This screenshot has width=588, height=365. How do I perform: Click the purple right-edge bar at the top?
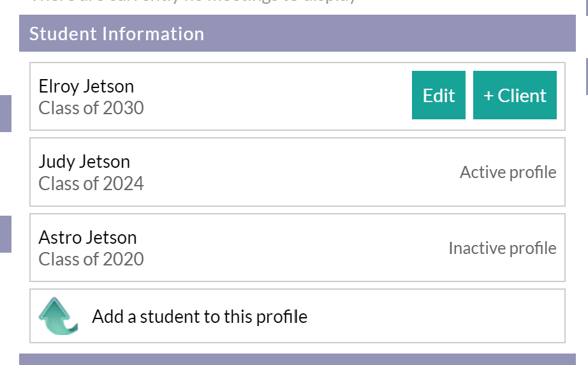[587, 8]
